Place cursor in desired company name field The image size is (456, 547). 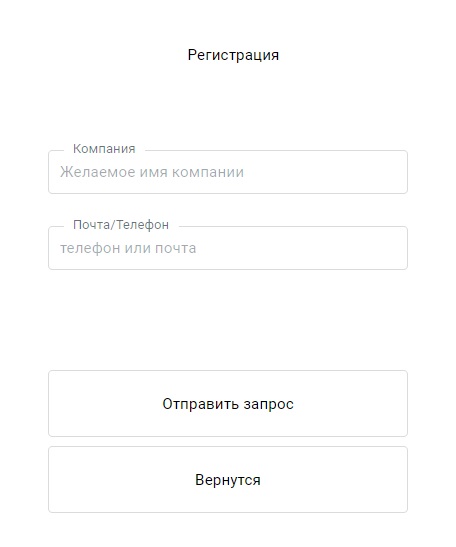pos(228,172)
